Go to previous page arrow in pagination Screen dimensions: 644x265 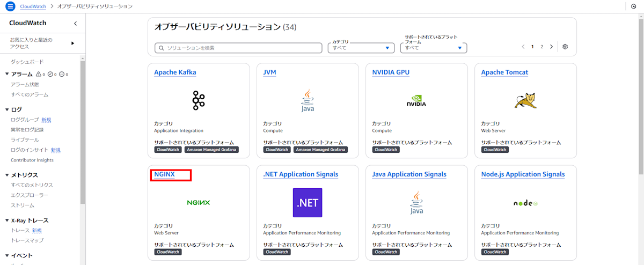coord(523,47)
